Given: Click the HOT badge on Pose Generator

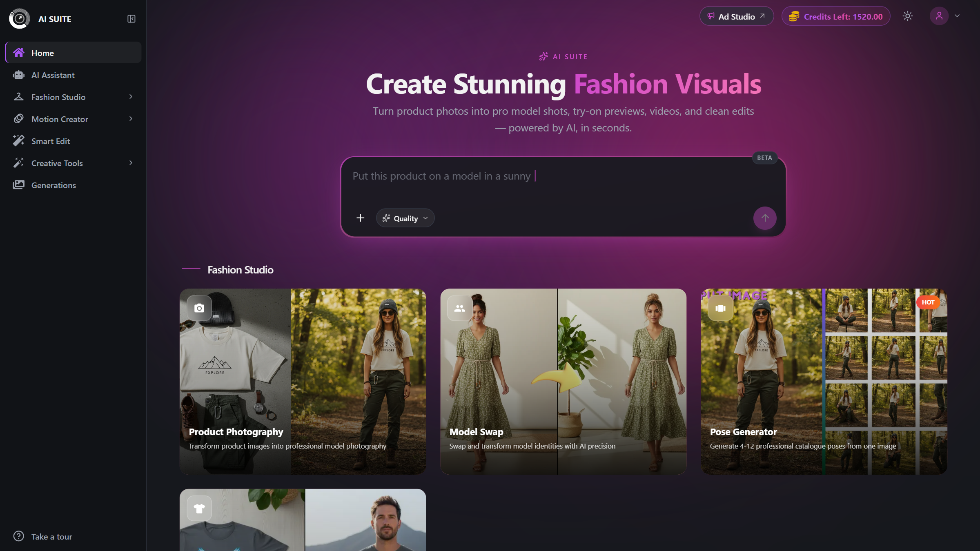Looking at the screenshot, I should point(928,302).
